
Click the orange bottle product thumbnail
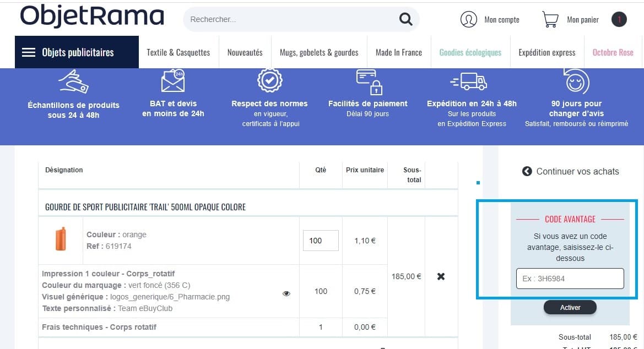pyautogui.click(x=61, y=240)
